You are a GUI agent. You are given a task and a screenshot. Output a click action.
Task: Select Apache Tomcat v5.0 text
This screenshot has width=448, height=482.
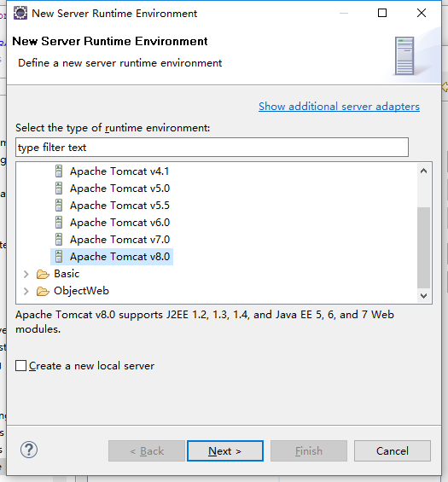click(119, 189)
